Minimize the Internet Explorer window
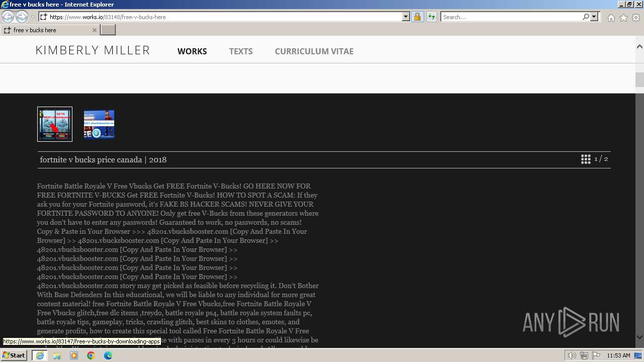Screen dimensions: 644x362 pos(621,5)
